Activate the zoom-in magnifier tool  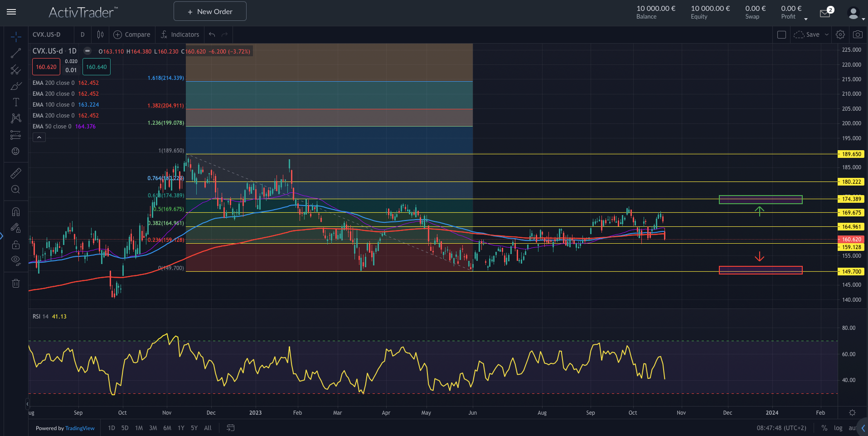point(16,190)
